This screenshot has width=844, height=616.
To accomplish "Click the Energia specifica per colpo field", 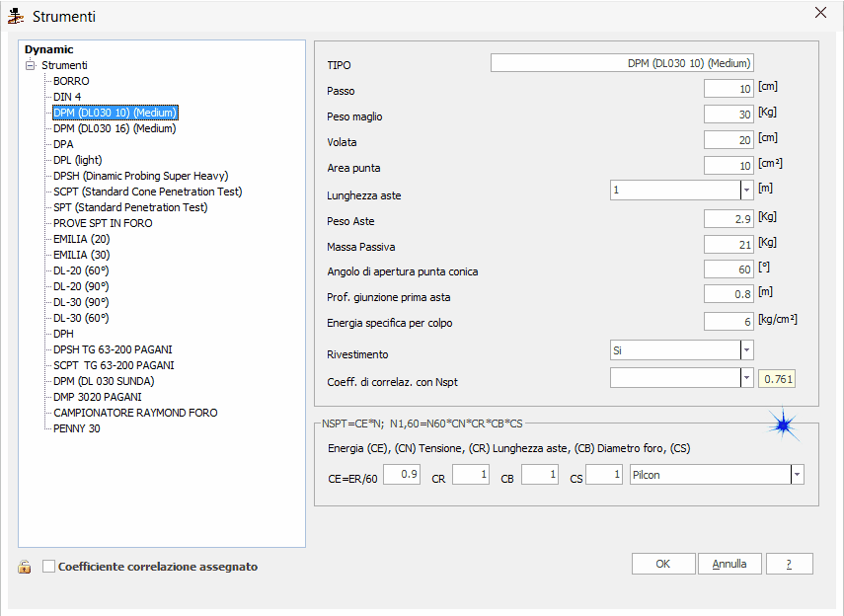I will [729, 322].
